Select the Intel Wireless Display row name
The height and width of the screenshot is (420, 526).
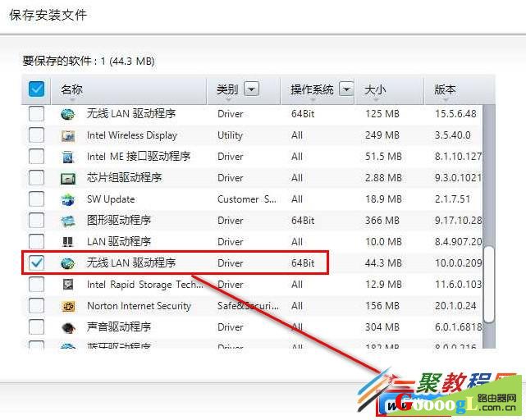[x=132, y=135]
